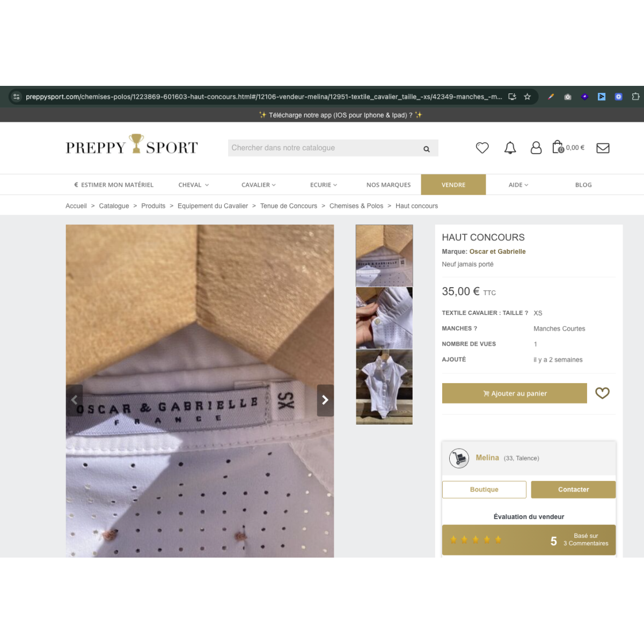Screen dimensions: 644x644
Task: Click the search magnifier icon
Action: coord(427,149)
